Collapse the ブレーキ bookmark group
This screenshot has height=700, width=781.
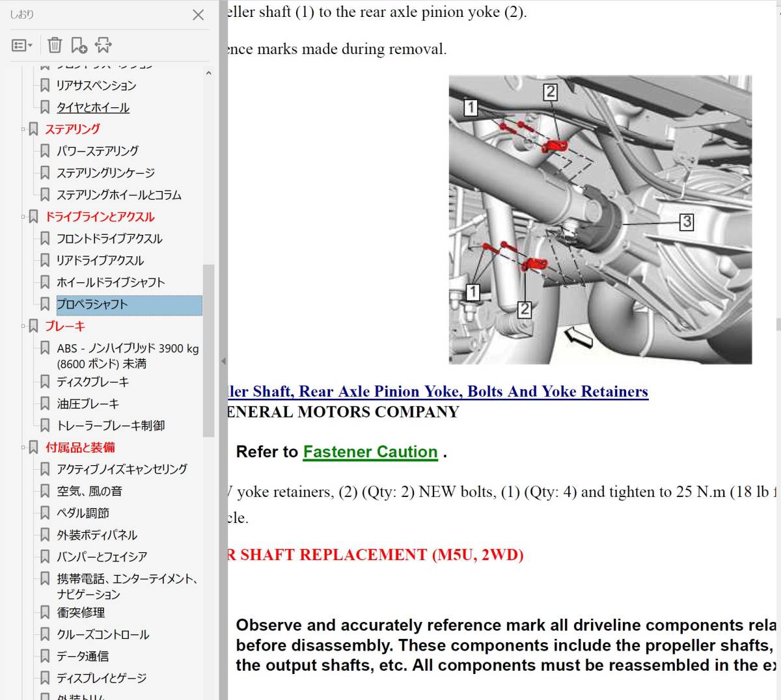click(23, 326)
